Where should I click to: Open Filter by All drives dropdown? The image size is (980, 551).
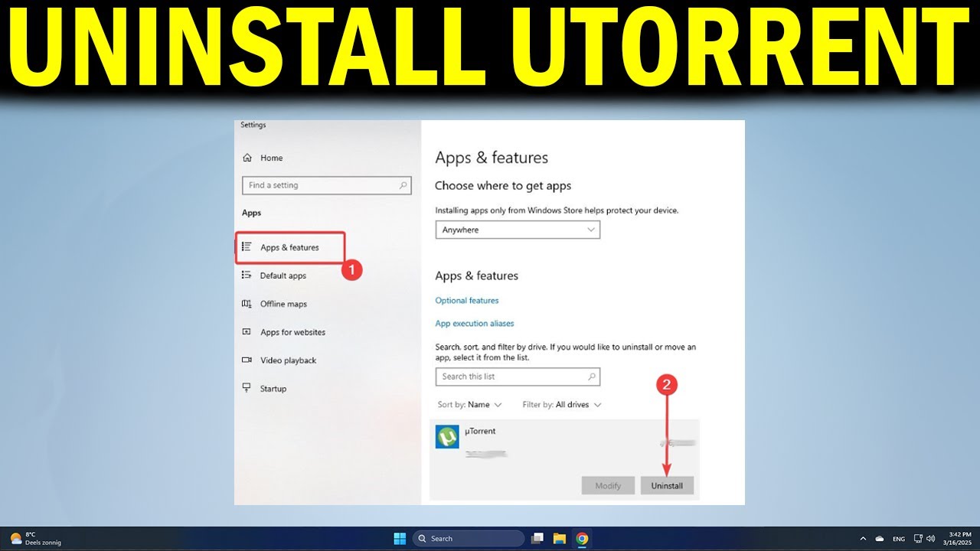click(x=562, y=405)
